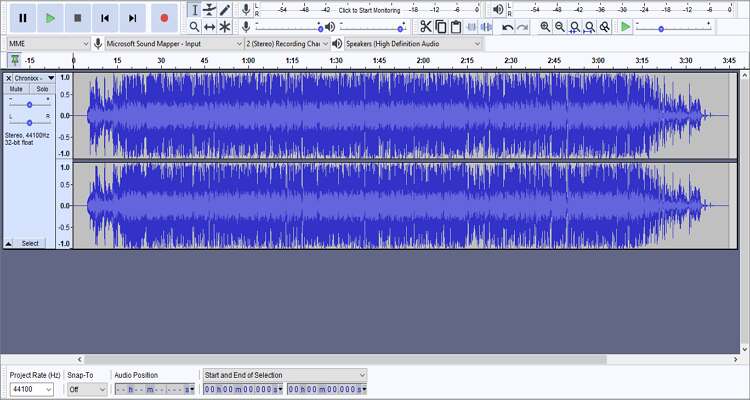Redo the last undone action
750x400 pixels.
pyautogui.click(x=522, y=27)
